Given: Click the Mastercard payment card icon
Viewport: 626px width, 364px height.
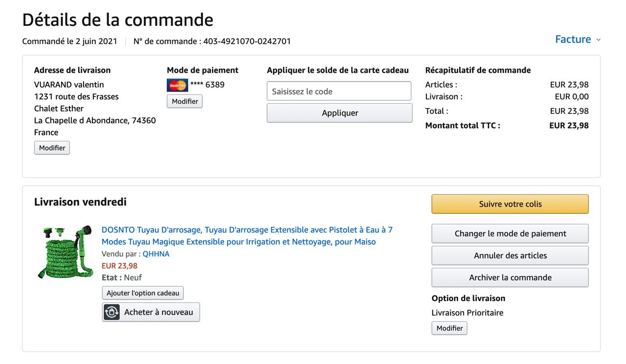Looking at the screenshot, I should click(177, 85).
